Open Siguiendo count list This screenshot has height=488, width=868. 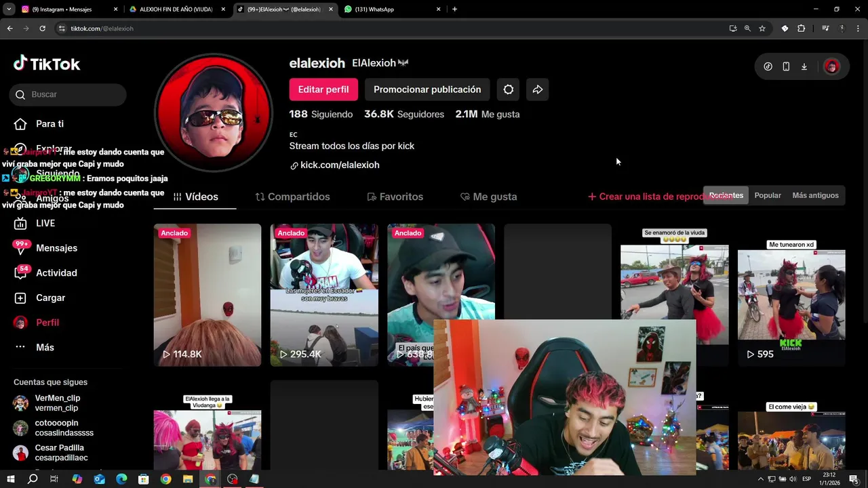321,115
